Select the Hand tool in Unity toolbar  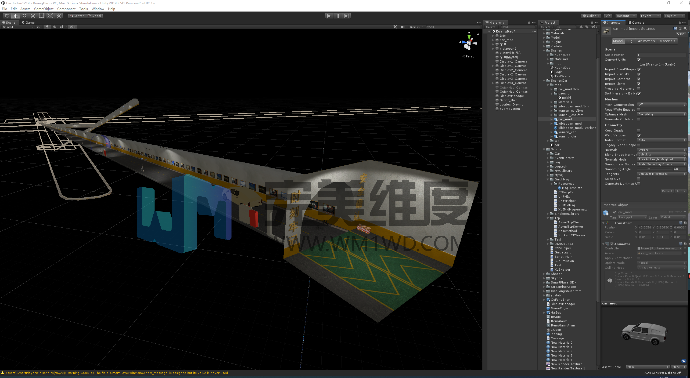coord(7,16)
